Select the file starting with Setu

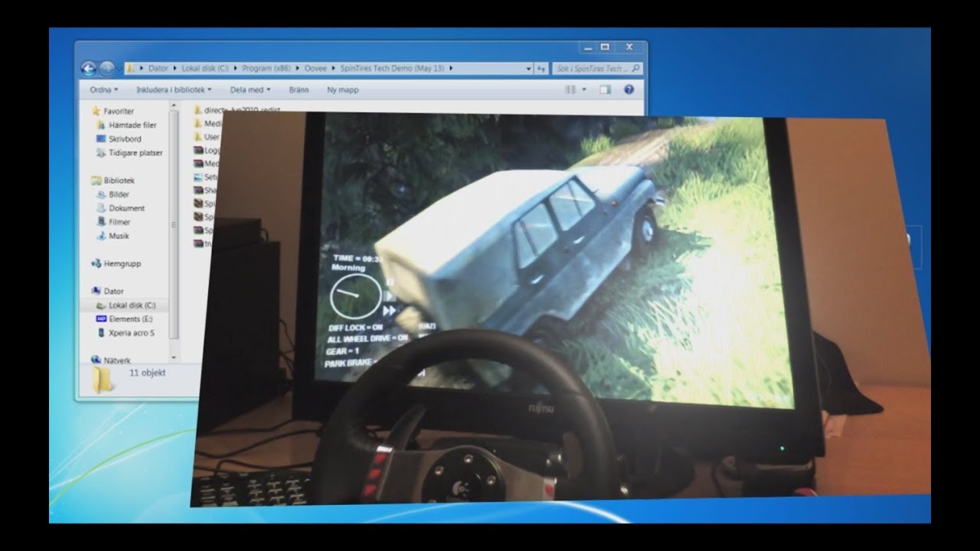[206, 177]
